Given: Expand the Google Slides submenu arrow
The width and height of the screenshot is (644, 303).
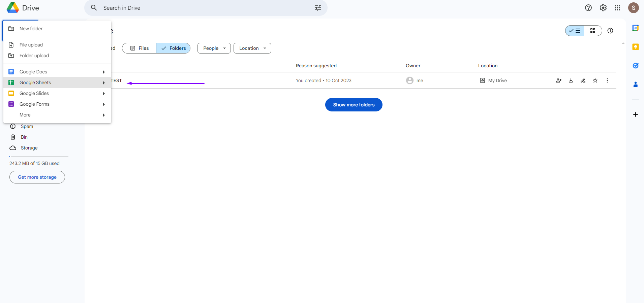Looking at the screenshot, I should click(x=104, y=93).
